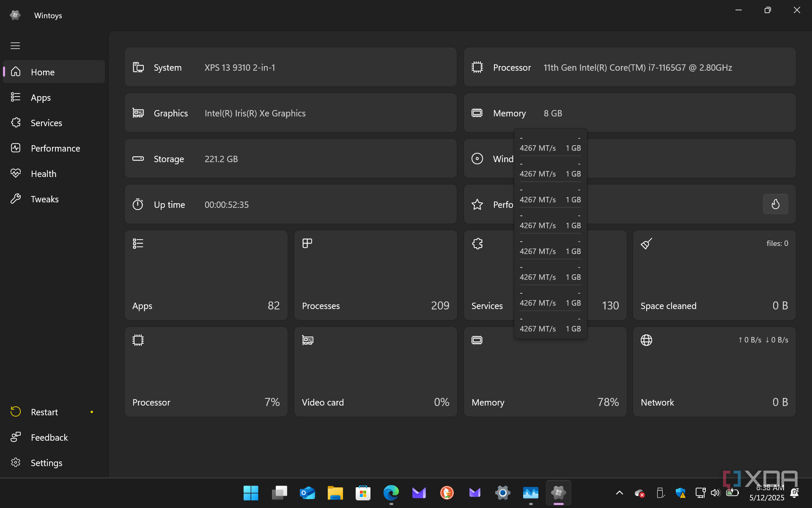Click the flame power plan button
The image size is (812, 508).
click(x=775, y=204)
